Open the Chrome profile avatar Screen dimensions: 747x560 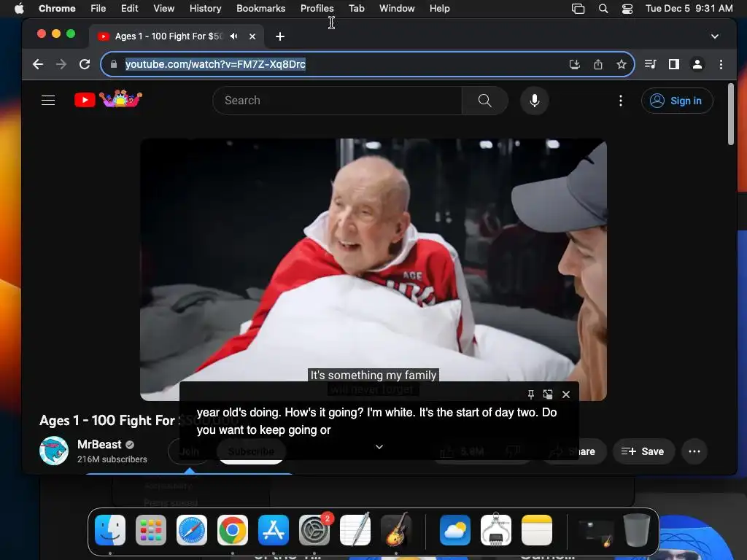click(697, 64)
